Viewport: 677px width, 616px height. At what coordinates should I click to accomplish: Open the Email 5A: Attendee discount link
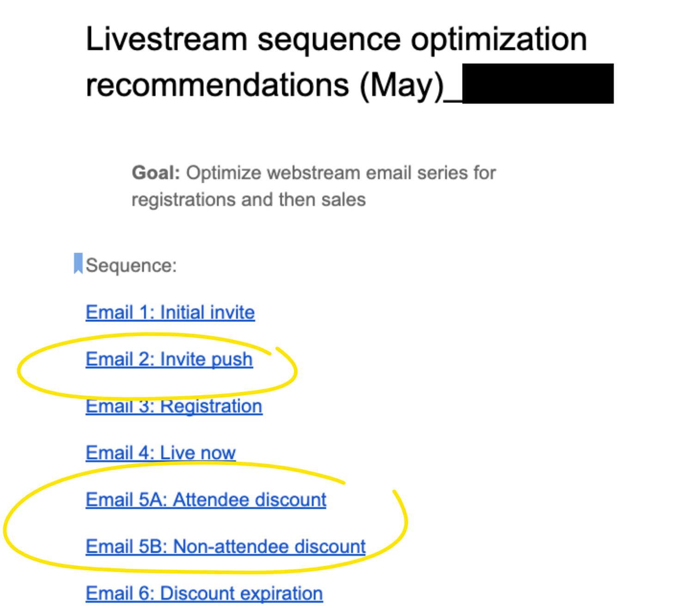click(x=206, y=500)
